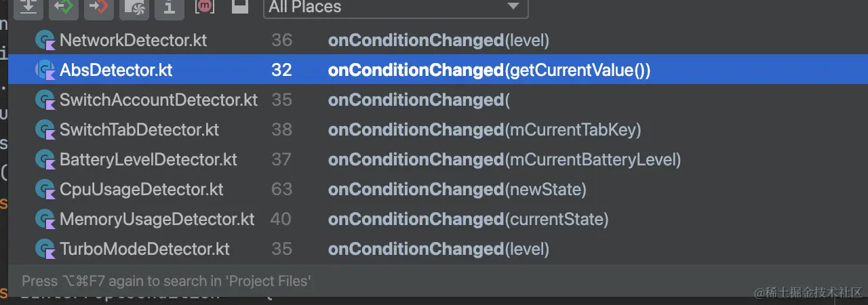This screenshot has width=868, height=305.
Task: Click the expand-all download-arrow toolbar icon
Action: pyautogui.click(x=28, y=7)
